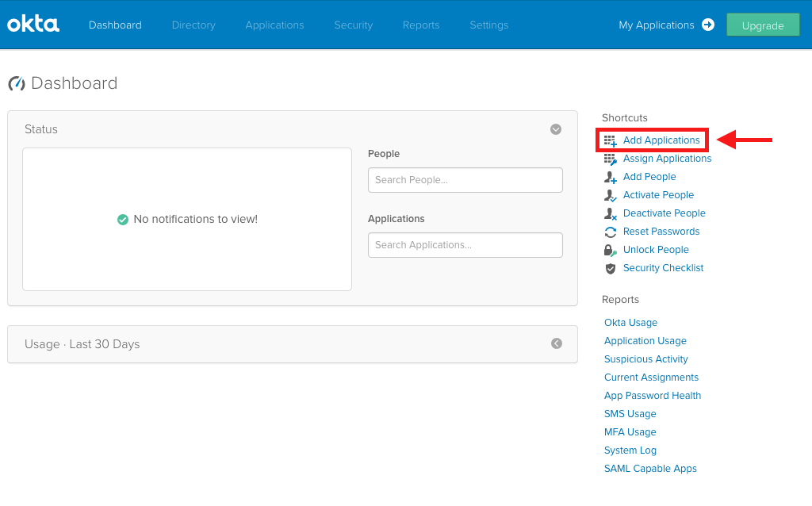
Task: Click the 'No notifications to view!' message
Action: pyautogui.click(x=196, y=220)
